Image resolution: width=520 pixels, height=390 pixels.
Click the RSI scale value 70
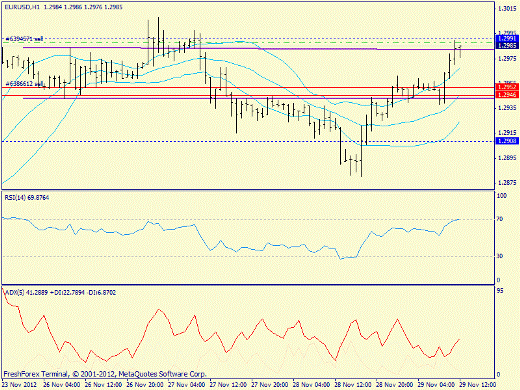(x=500, y=219)
